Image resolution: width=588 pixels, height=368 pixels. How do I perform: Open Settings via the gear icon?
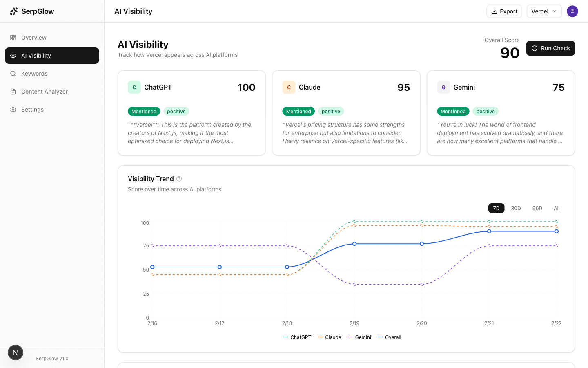[x=13, y=110]
